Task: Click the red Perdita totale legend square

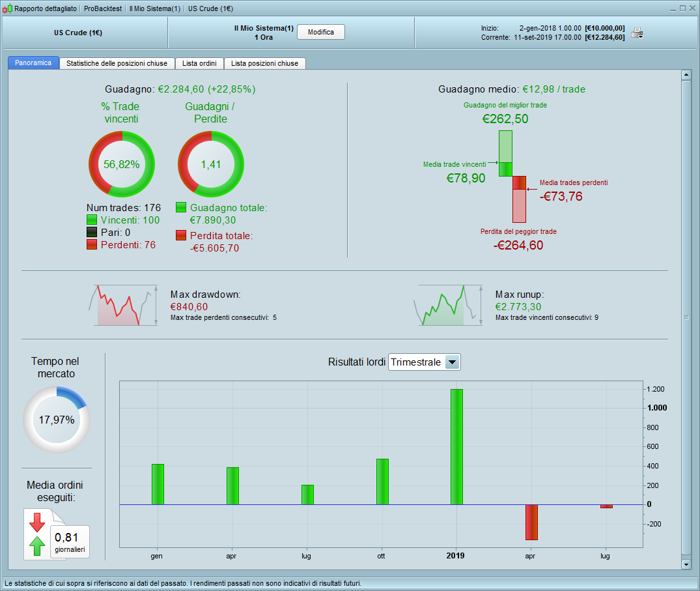Action: pyautogui.click(x=181, y=235)
